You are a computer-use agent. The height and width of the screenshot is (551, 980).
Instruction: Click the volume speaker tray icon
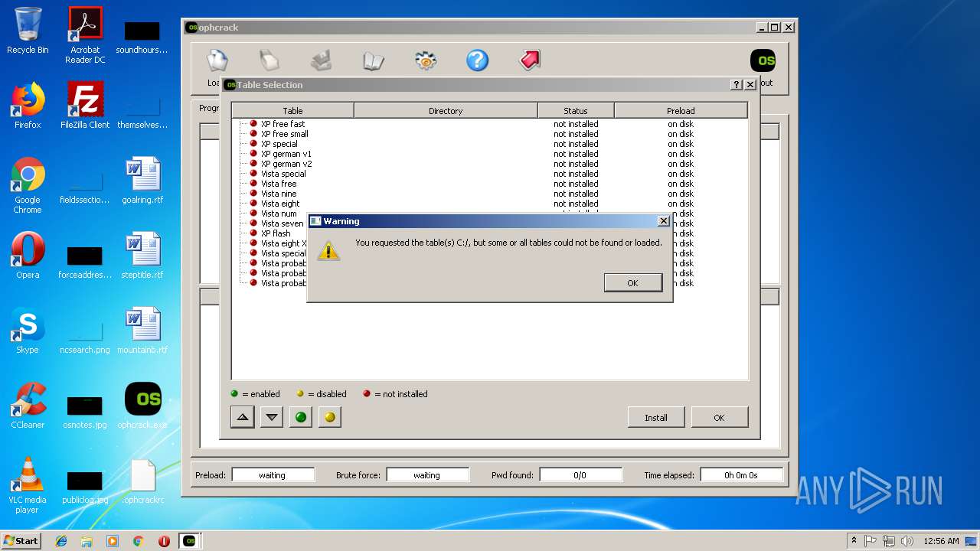(x=907, y=541)
